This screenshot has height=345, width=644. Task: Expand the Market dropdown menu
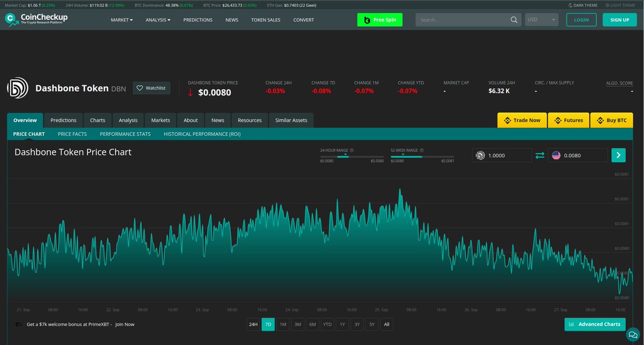[122, 20]
